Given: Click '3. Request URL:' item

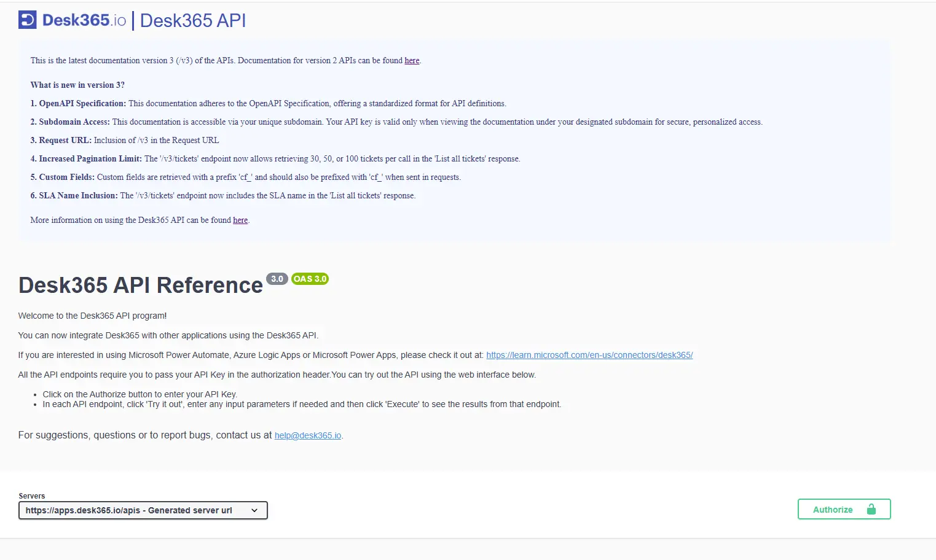Looking at the screenshot, I should pyautogui.click(x=61, y=140).
